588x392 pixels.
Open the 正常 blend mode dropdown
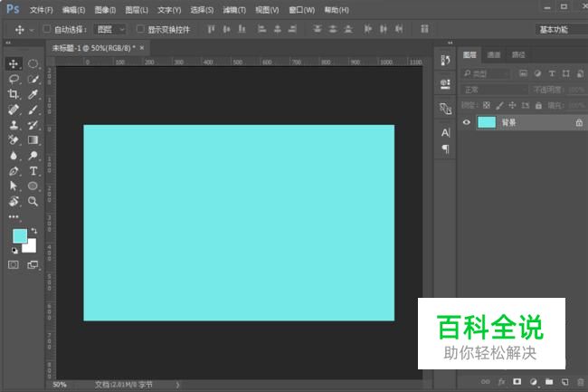pos(494,90)
